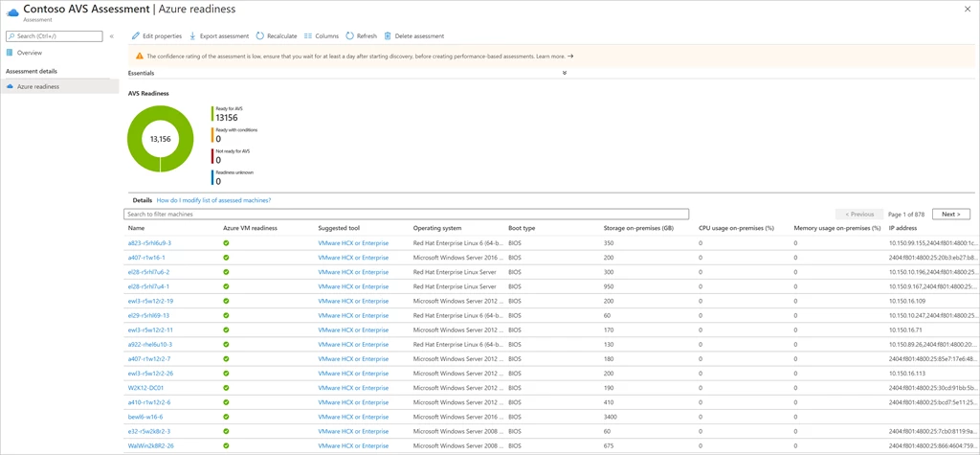Click storage value 950 for el28-r5rhl7u4-1
Viewport: 980px width, 455px height.
click(610, 286)
